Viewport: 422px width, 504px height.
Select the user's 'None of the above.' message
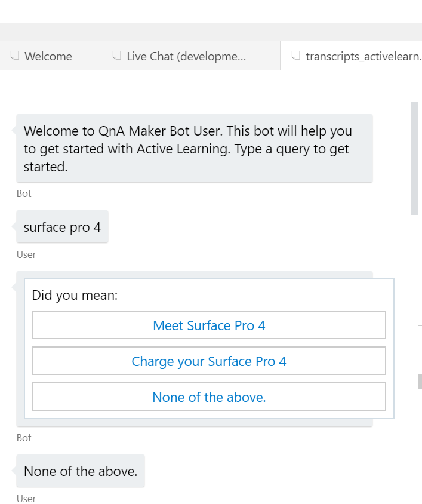(81, 471)
